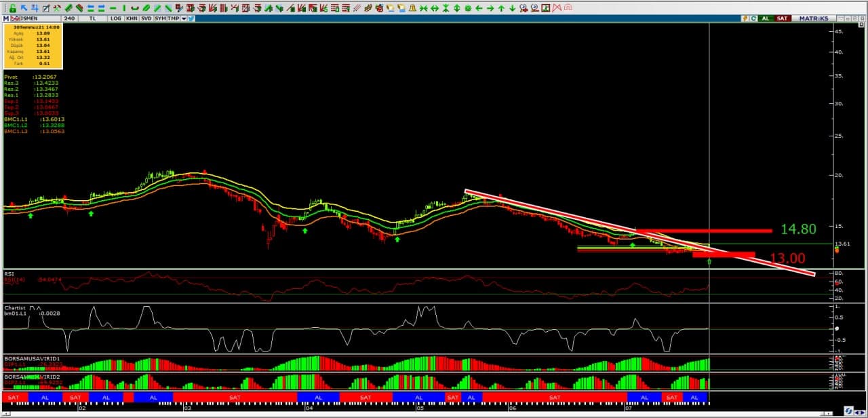Toggle the TMP option
This screenshot has height=418, width=868.
point(174,18)
